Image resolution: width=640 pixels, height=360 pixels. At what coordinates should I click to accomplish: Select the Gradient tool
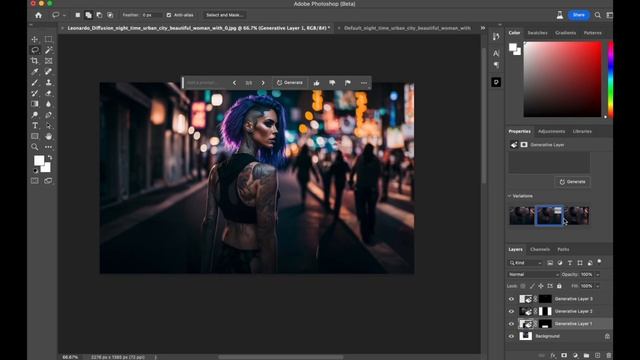[35, 104]
